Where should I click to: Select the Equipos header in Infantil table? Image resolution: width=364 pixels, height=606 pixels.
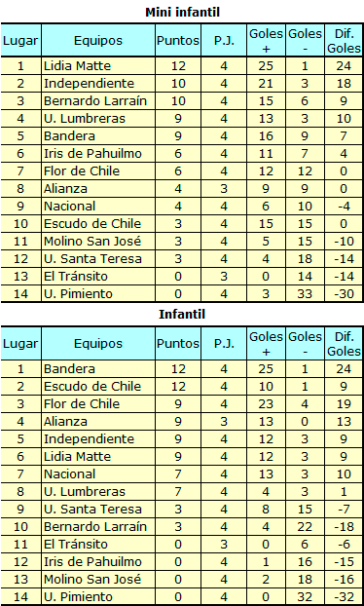coord(98,343)
